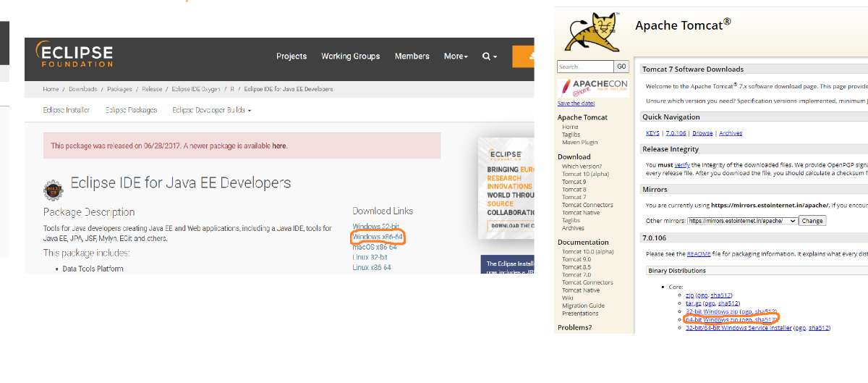Open Members in Eclipse header
Screen dimensions: 868x383
[x=412, y=56]
